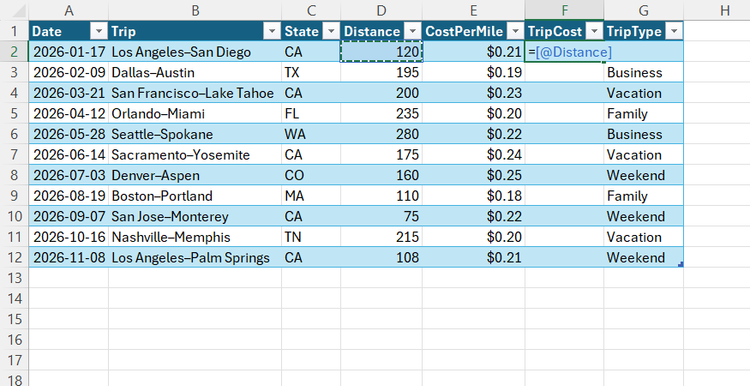
Task: Click the Seattle–Spokane trip cell
Action: click(195, 134)
